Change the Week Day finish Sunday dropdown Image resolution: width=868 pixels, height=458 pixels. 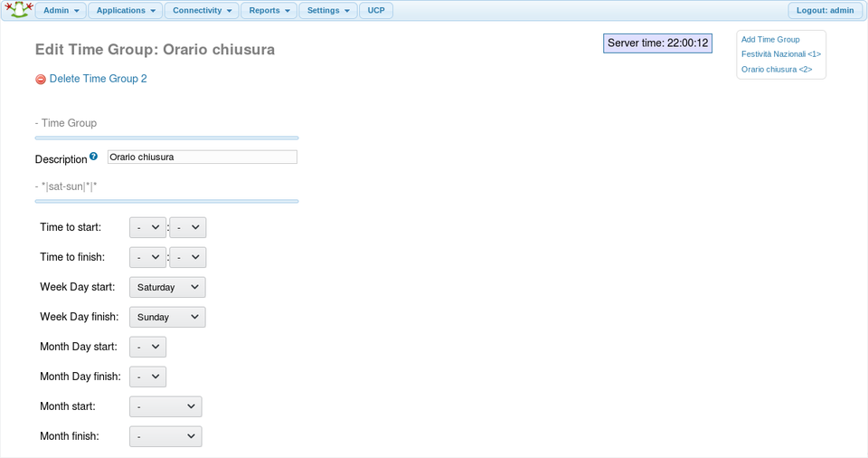point(167,317)
